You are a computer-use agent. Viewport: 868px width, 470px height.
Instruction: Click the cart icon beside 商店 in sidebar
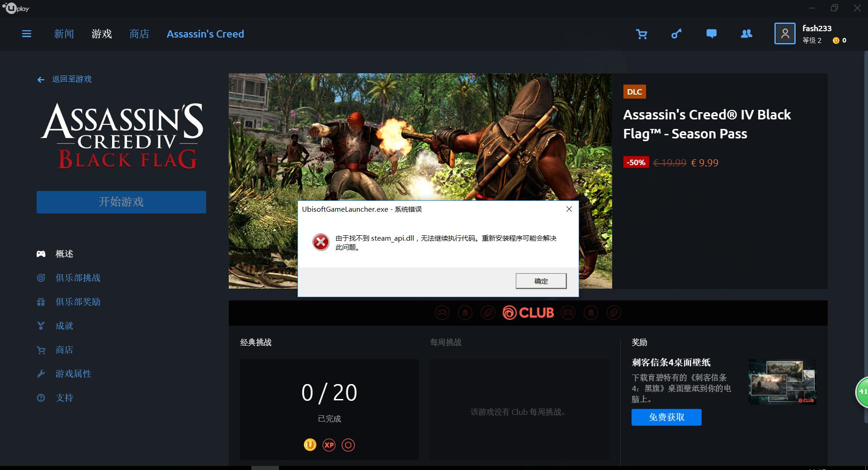pos(41,350)
